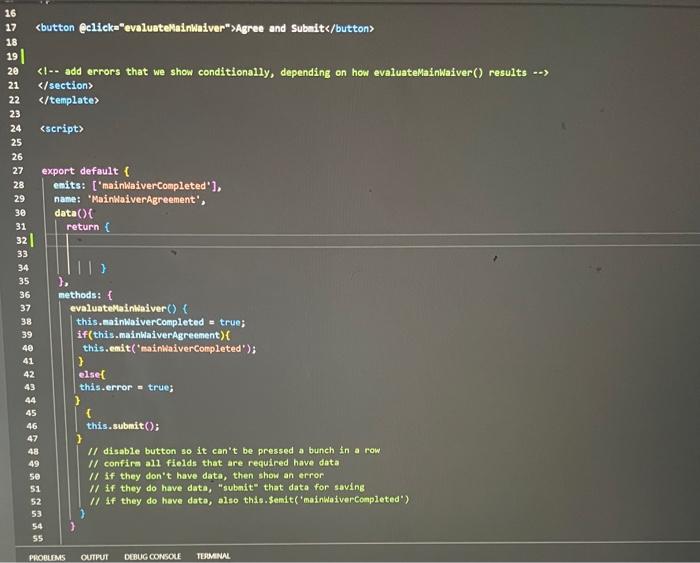Click 'data(){' on line 30

coord(74,213)
